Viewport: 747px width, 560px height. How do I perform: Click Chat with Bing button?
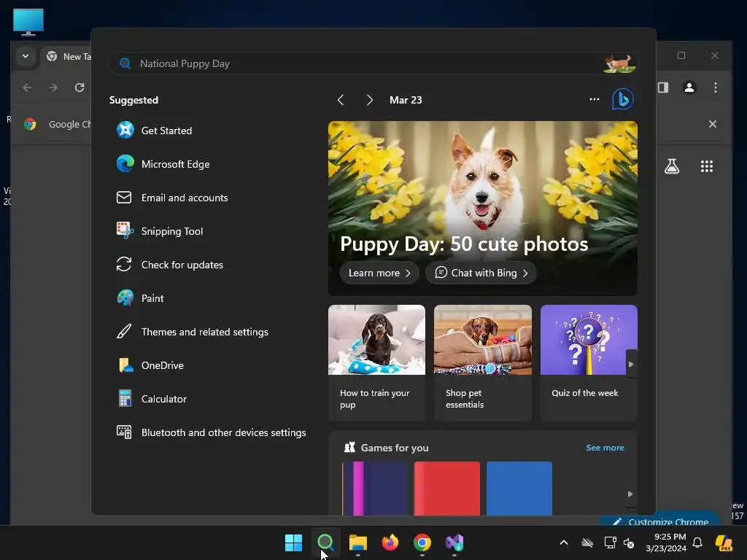(481, 273)
